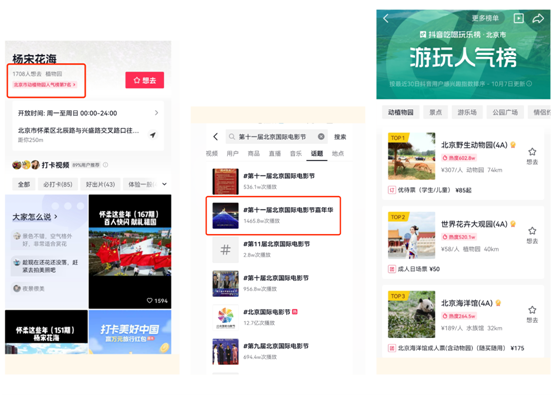Image resolution: width=555 pixels, height=397 pixels.
Task: Click the search input containing 第十一届北京国际电影节
Action: (276, 137)
